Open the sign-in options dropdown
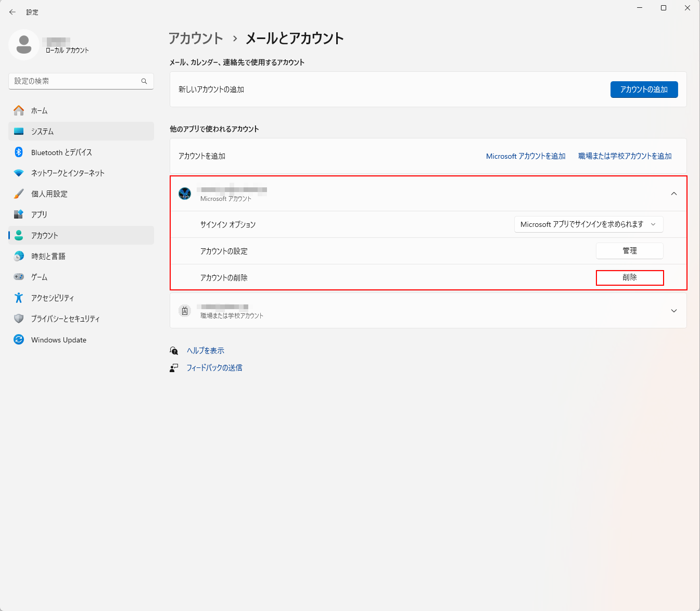 [588, 224]
